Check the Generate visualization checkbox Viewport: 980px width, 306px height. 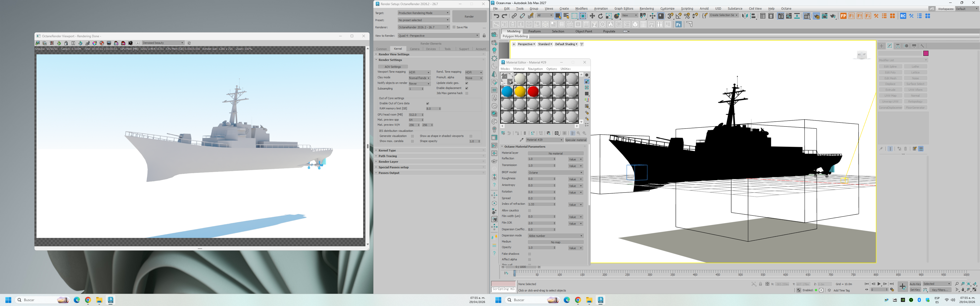pos(412,136)
